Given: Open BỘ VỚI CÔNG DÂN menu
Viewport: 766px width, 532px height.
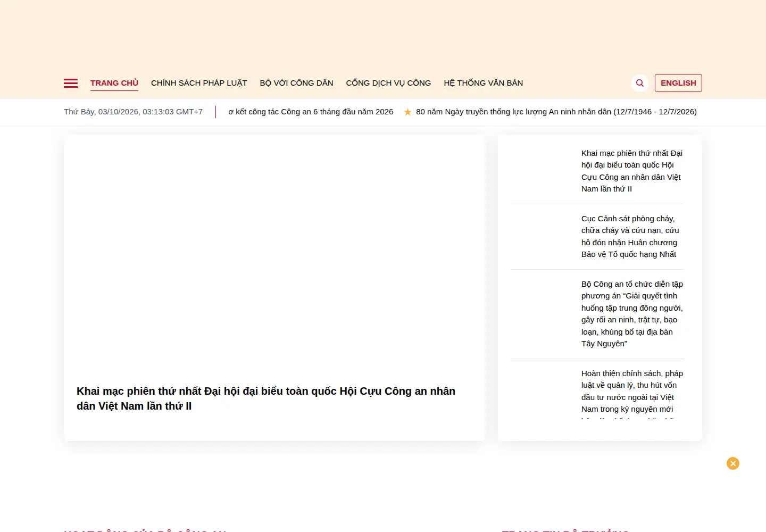Looking at the screenshot, I should (x=297, y=83).
